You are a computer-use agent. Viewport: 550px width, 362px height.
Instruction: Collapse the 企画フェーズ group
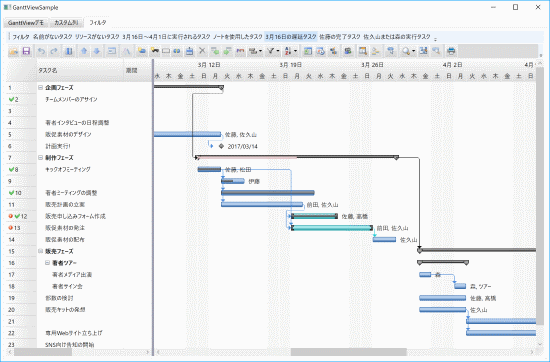pos(40,88)
